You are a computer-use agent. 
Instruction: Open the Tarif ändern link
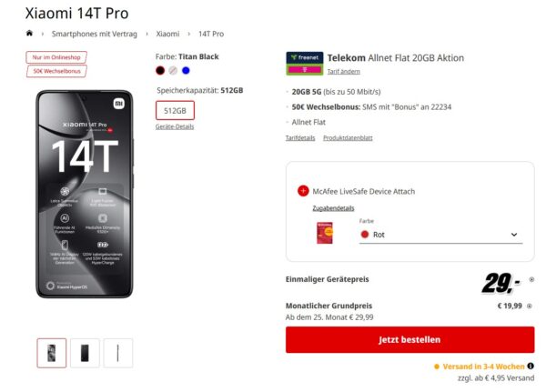click(343, 71)
